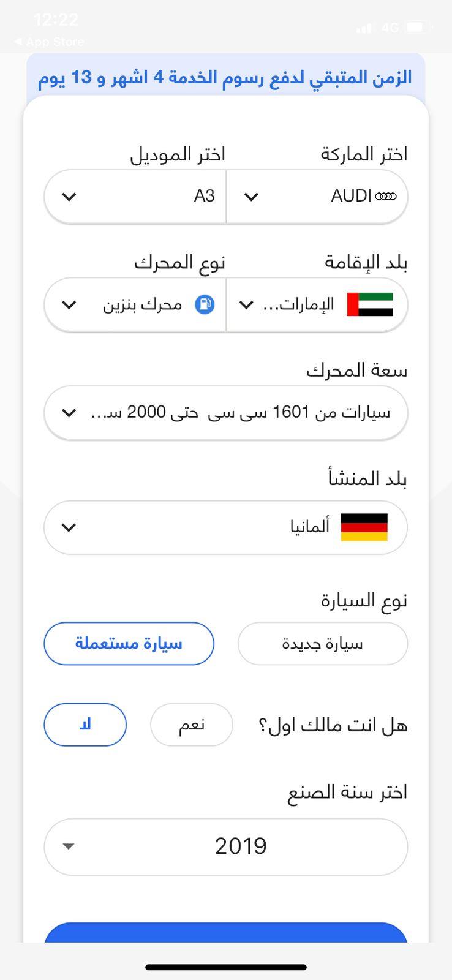Choose نعم for first owner question

pos(192,725)
